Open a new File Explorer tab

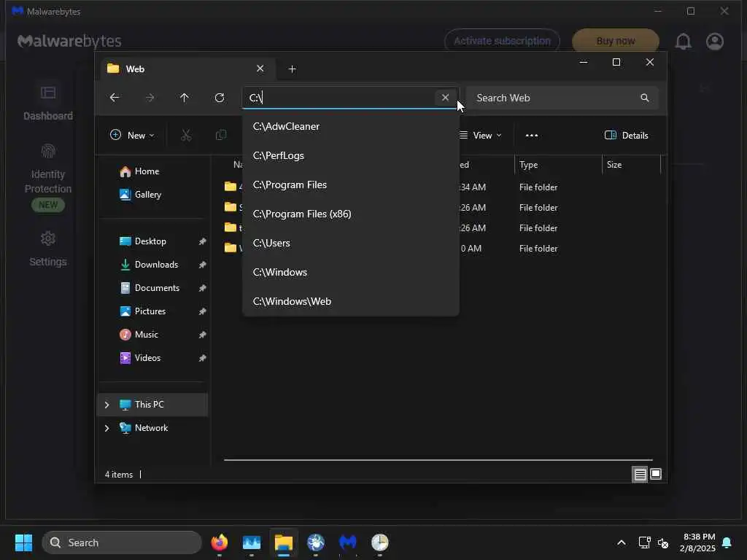292,69
